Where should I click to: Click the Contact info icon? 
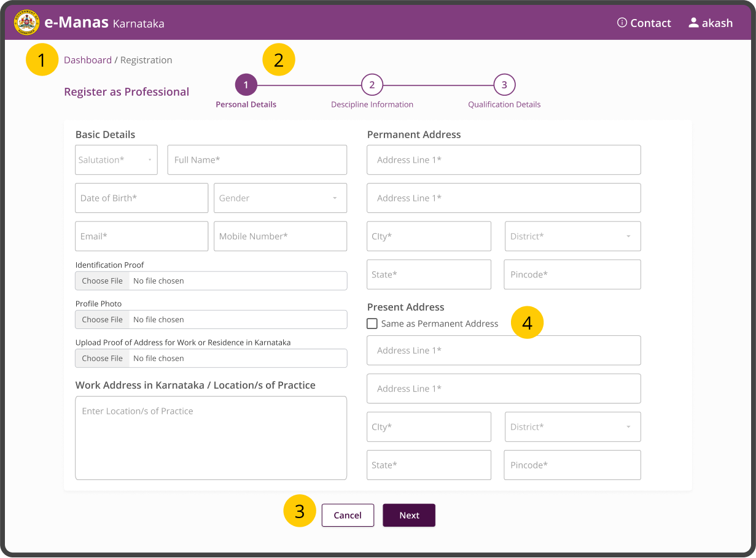(x=622, y=23)
